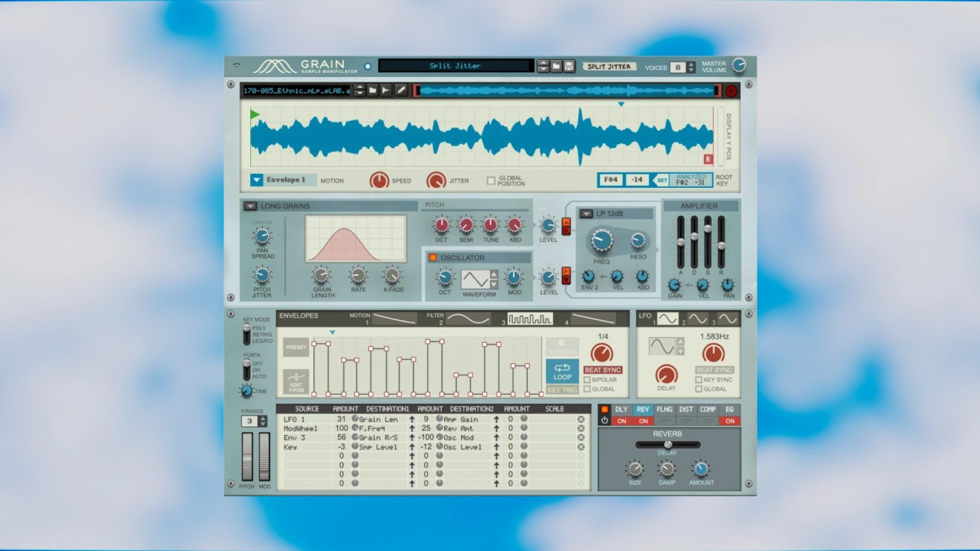Open the REV effect tab
The image size is (980, 551).
[x=643, y=409]
